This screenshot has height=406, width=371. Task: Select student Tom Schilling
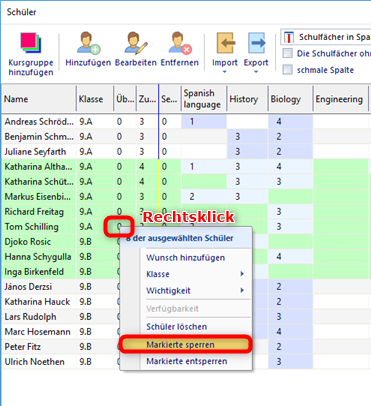pyautogui.click(x=31, y=227)
